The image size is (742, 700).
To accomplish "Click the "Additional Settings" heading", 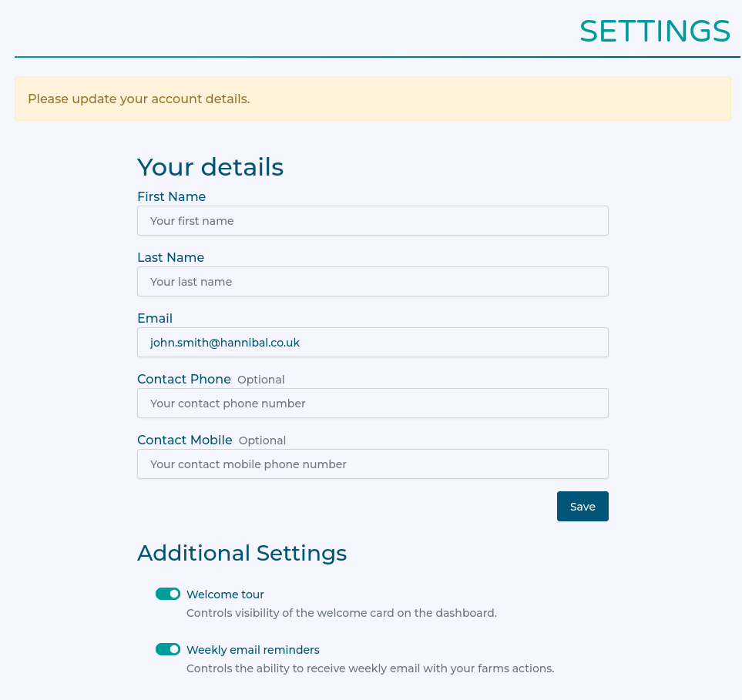I will pos(242,553).
